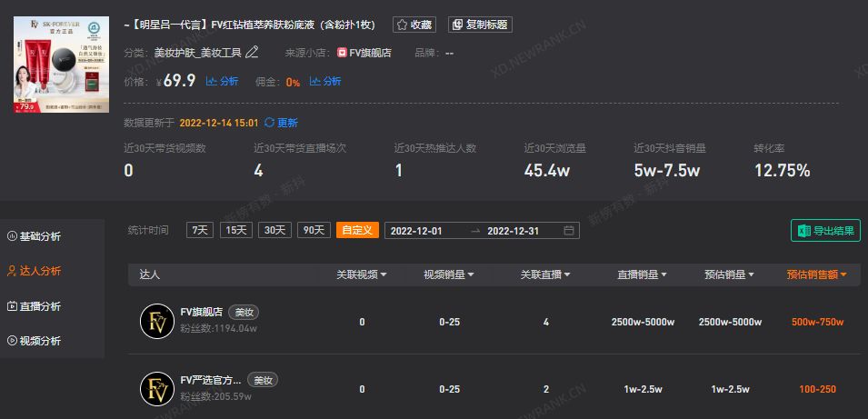The image size is (868, 419).
Task: Open the FV旗舰店 source shop link
Action: [x=370, y=53]
